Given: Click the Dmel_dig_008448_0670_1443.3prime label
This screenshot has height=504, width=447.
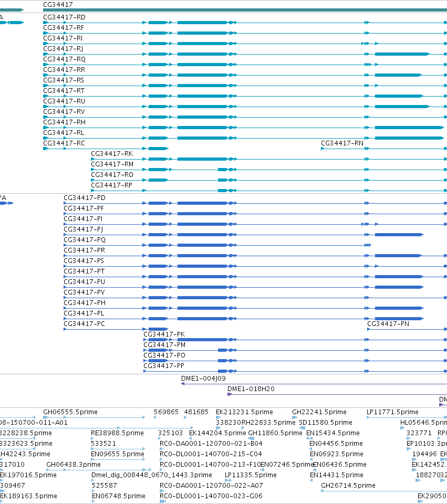Looking at the screenshot, I should point(151,475).
